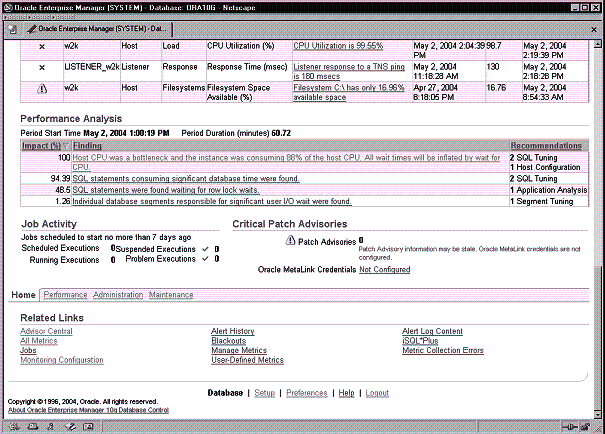Open the 'row lock waits' finding link
The image size is (605, 434).
[x=166, y=190]
